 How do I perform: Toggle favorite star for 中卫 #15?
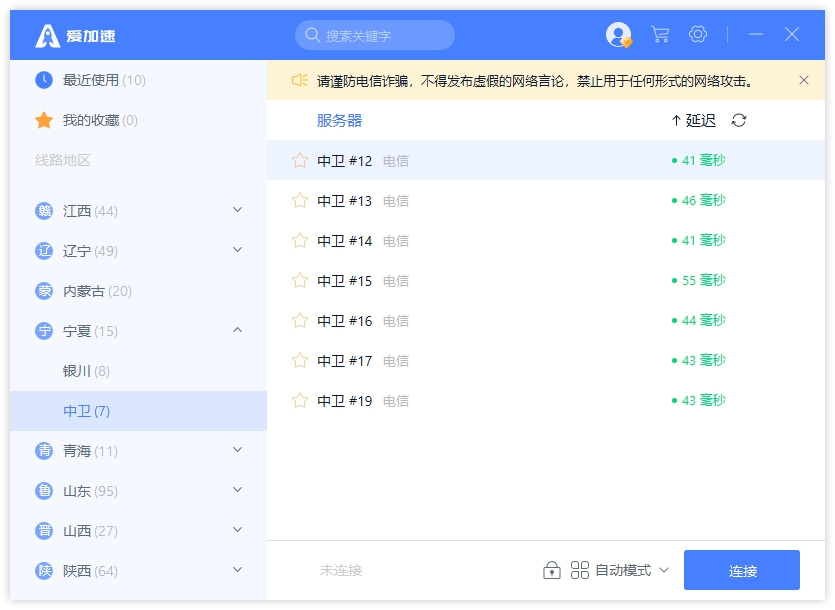point(300,281)
